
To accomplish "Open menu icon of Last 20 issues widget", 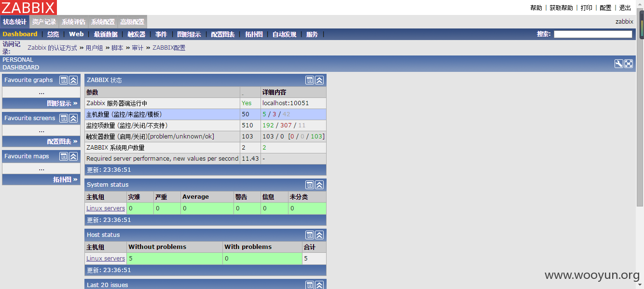I will (x=310, y=285).
